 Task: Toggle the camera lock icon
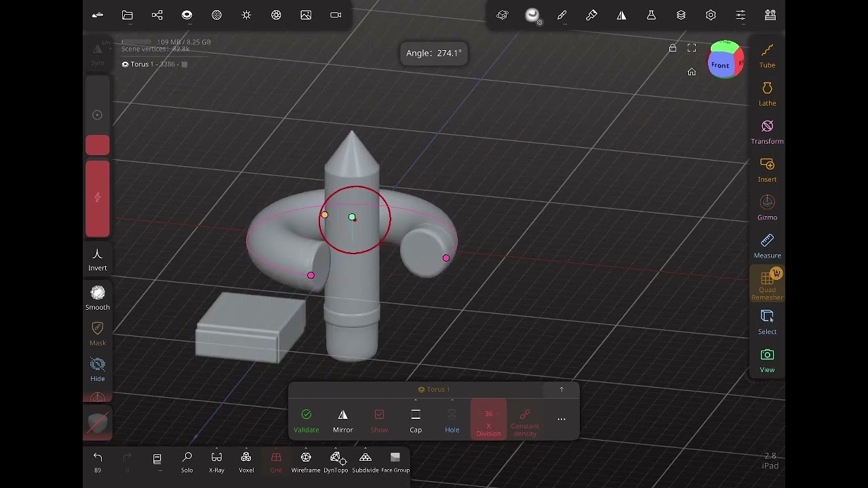673,47
